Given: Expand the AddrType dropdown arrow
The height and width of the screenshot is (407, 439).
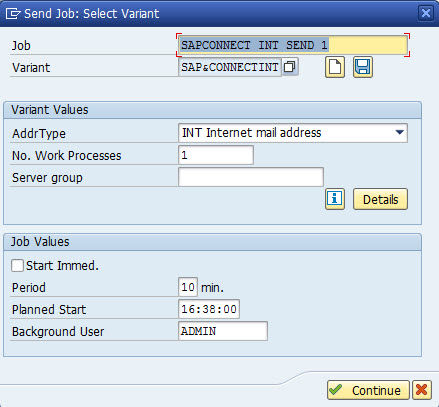Looking at the screenshot, I should [x=400, y=133].
